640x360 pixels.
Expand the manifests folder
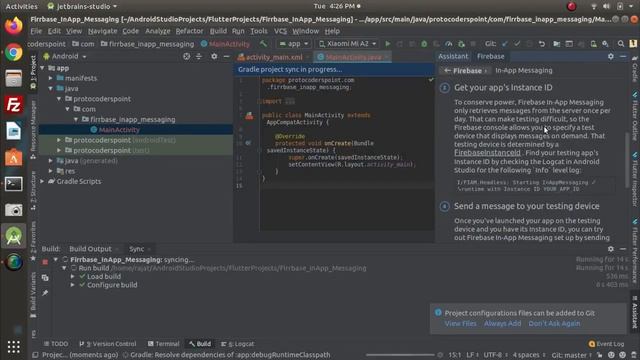tap(51, 78)
